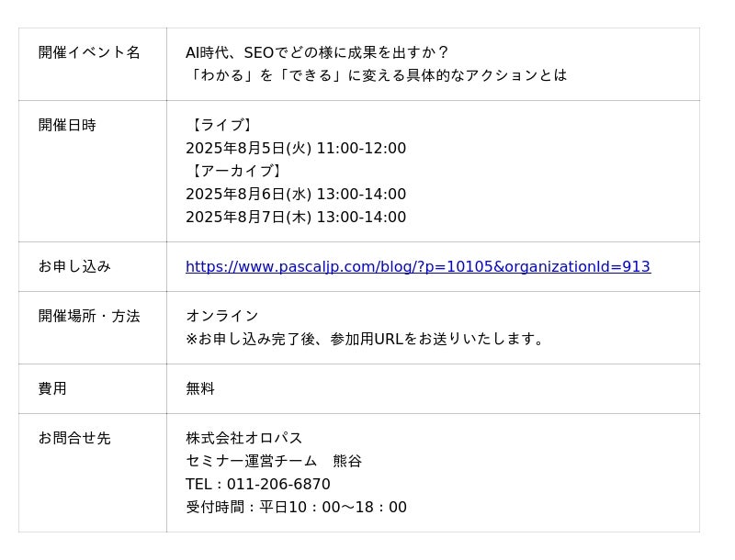The width and height of the screenshot is (735, 560).
Task: Click the 費用 label
Action: pyautogui.click(x=52, y=388)
